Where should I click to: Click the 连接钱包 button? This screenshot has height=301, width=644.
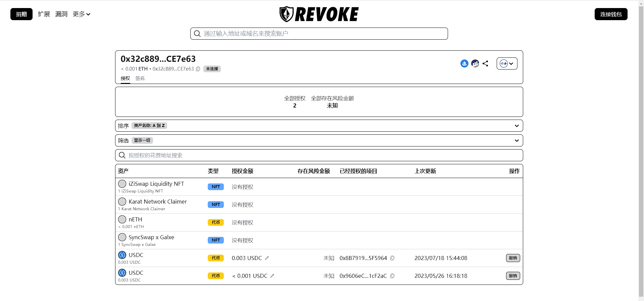pyautogui.click(x=611, y=14)
